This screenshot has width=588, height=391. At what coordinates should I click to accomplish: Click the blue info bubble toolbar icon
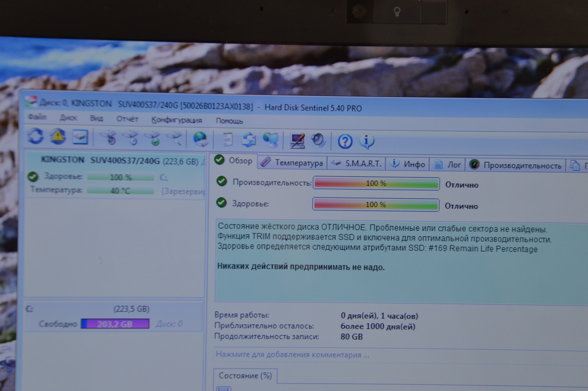tap(366, 142)
